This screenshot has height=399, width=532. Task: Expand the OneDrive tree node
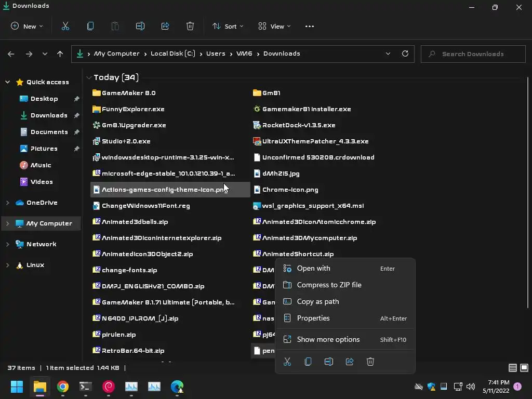pyautogui.click(x=7, y=203)
